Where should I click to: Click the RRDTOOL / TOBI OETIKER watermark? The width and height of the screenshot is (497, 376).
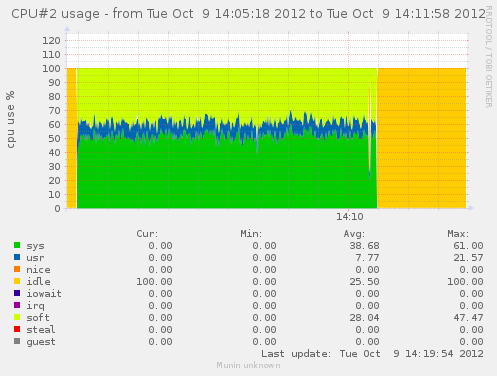[489, 57]
